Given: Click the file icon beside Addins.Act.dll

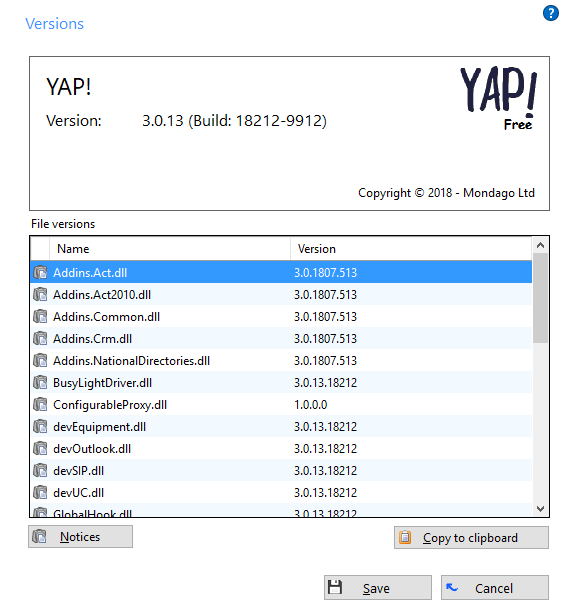Looking at the screenshot, I should tap(40, 272).
